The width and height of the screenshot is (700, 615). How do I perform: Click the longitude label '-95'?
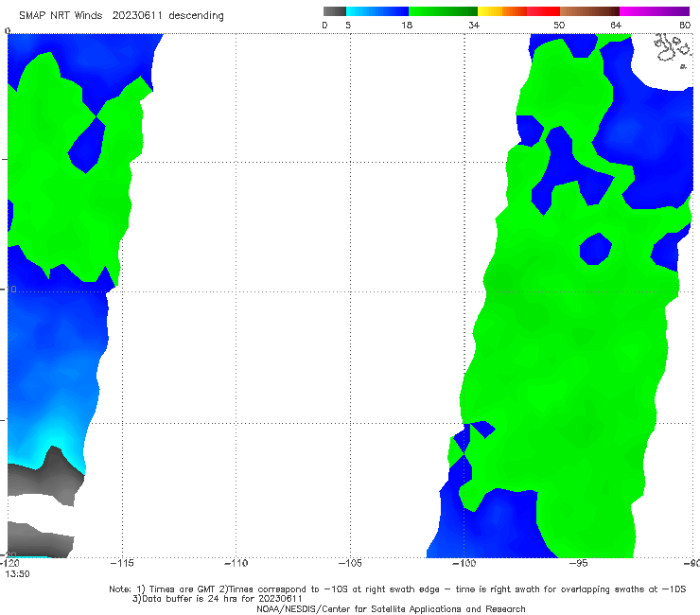578,564
